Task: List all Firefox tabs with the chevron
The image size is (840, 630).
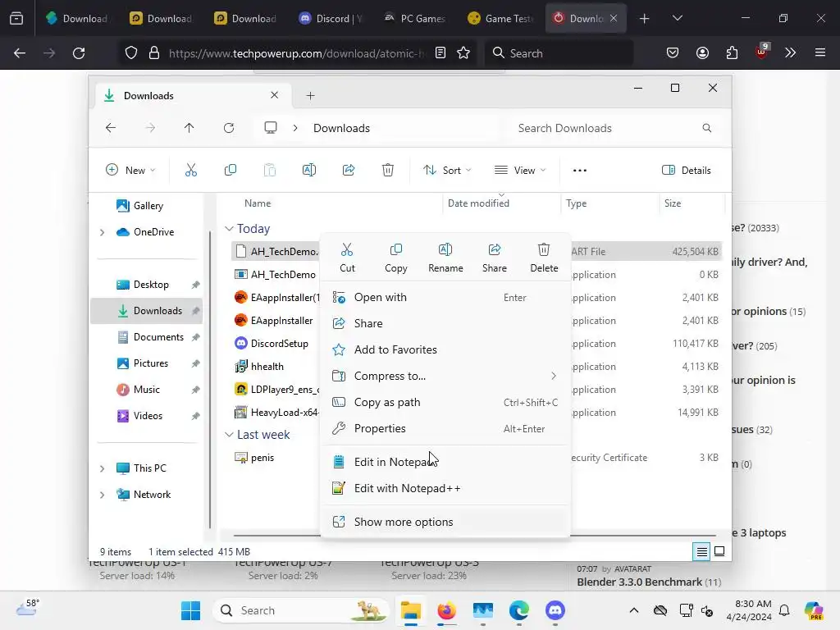Action: [x=677, y=18]
